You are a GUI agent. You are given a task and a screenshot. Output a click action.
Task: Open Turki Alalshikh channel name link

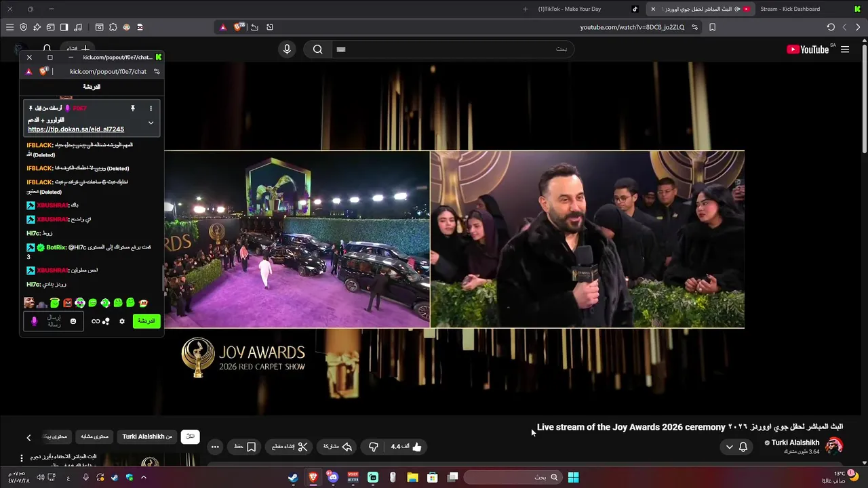pos(795,443)
